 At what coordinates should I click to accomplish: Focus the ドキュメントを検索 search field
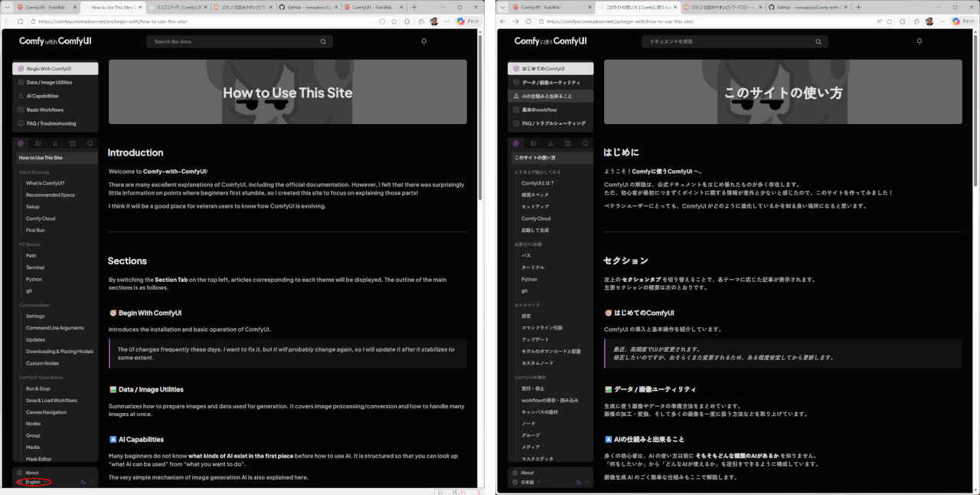(712, 41)
